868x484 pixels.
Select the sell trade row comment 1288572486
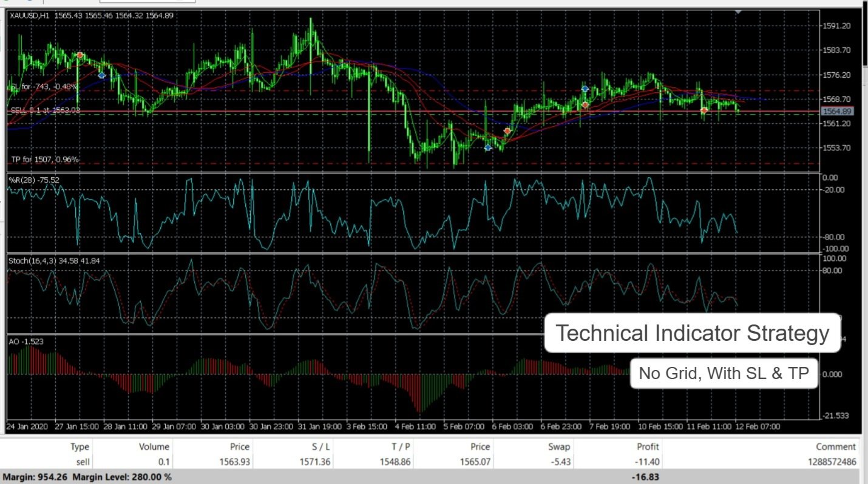[829, 462]
